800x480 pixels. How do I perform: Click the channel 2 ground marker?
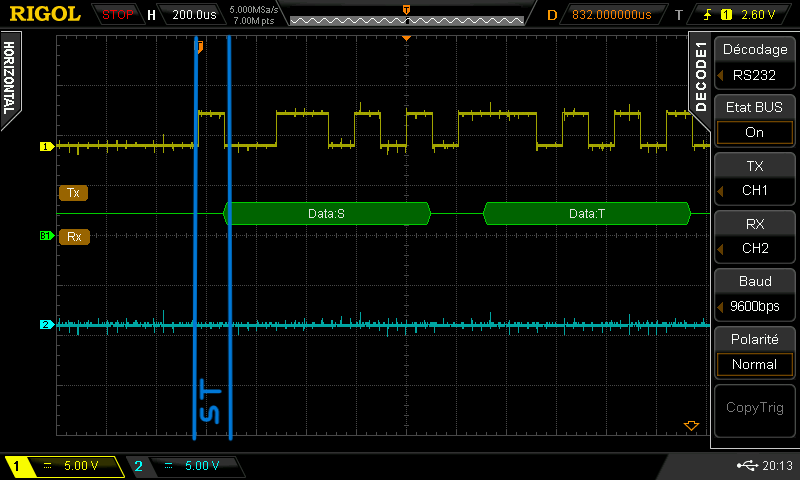pos(46,324)
